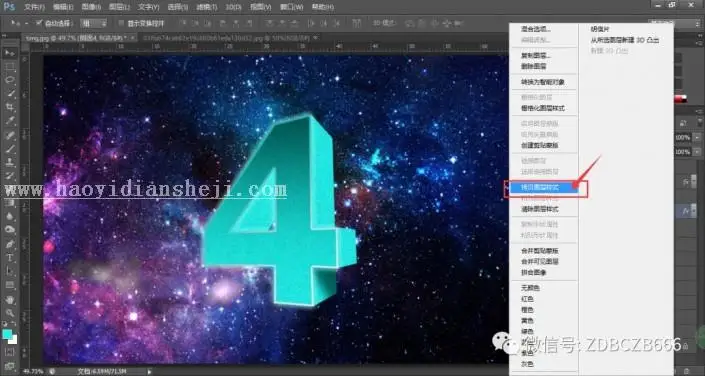This screenshot has height=376, width=705.
Task: Open the 文件(F) menu
Action: 34,7
